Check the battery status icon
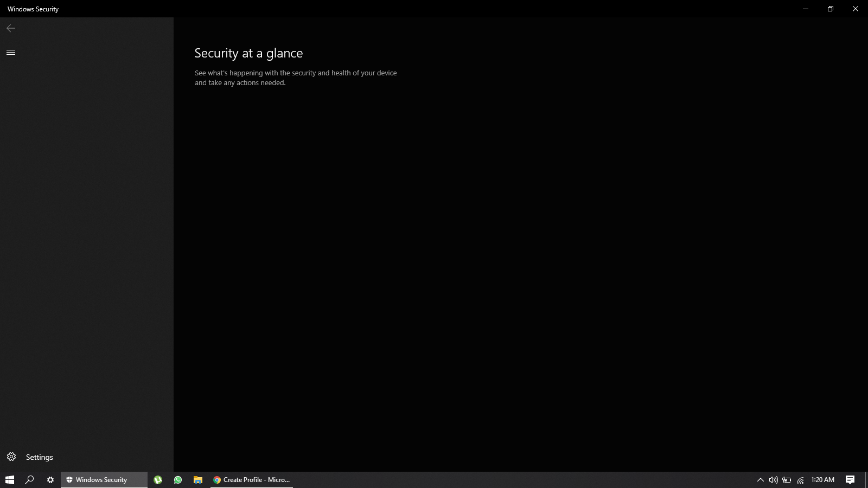This screenshot has height=488, width=868. (x=787, y=480)
